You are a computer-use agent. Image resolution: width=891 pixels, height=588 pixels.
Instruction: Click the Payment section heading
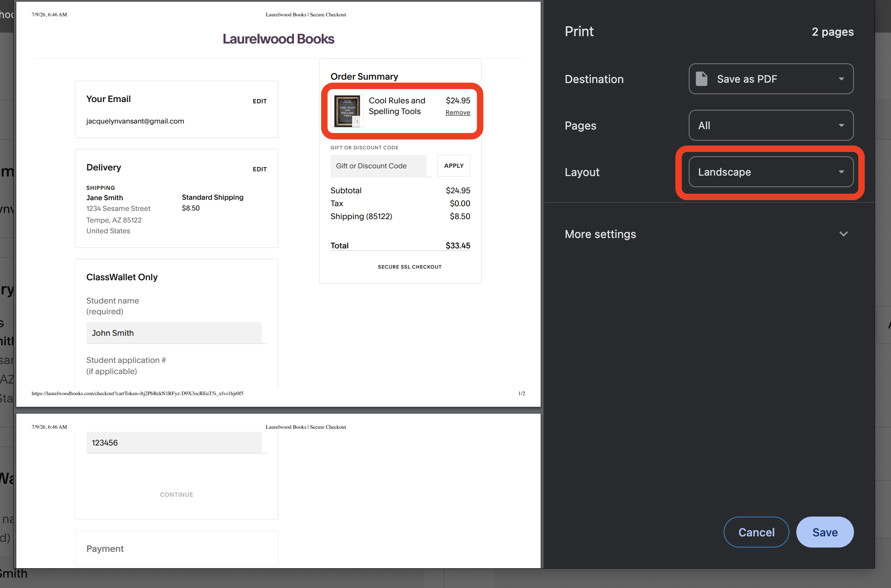(105, 548)
